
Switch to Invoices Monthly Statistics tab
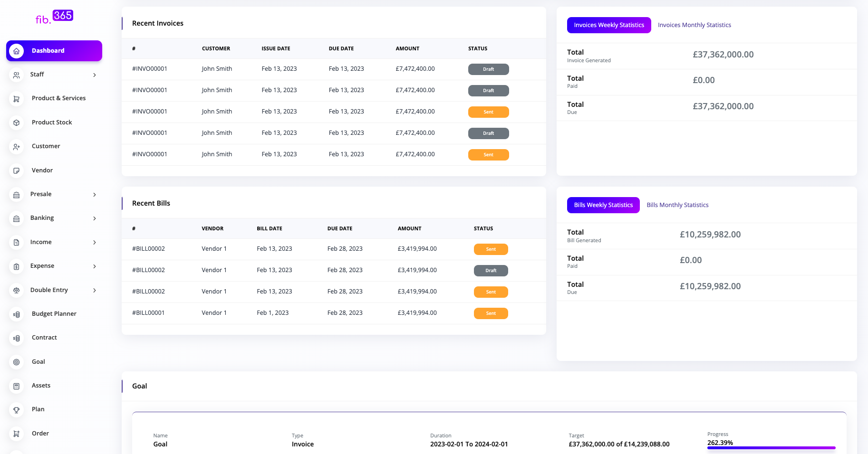(694, 25)
